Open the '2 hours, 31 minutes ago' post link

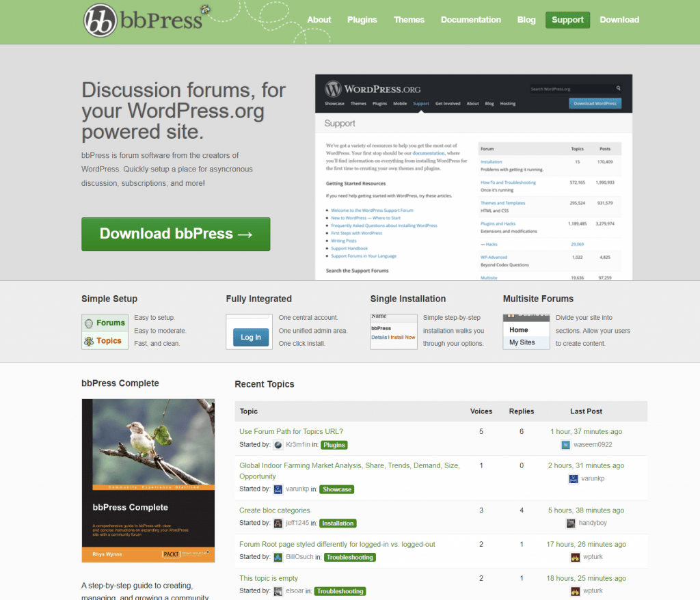click(x=586, y=465)
